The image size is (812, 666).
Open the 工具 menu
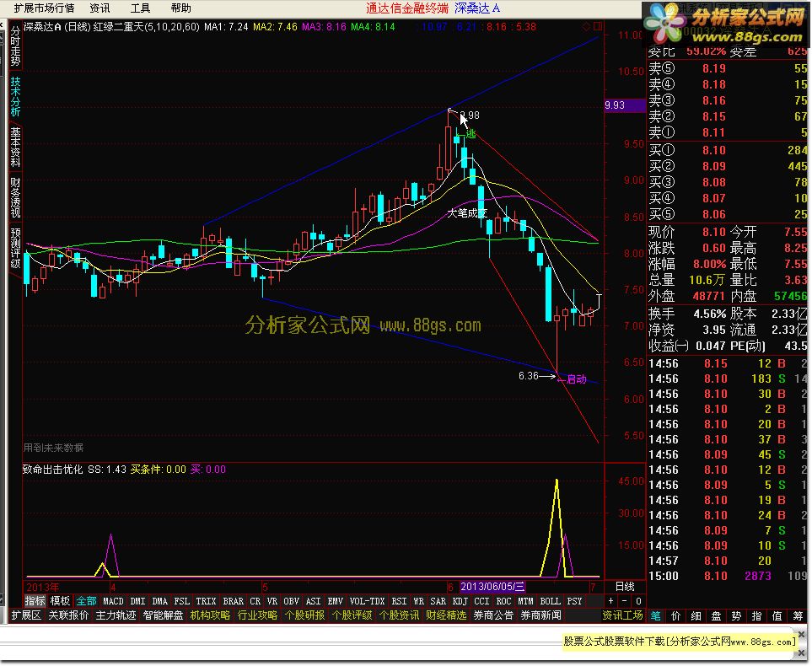point(140,8)
